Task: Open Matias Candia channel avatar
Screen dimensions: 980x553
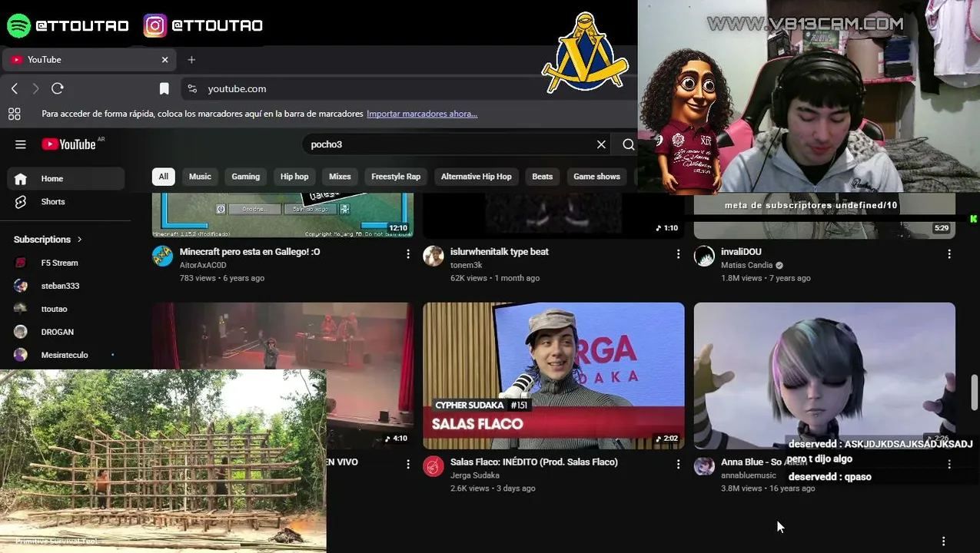Action: [x=704, y=257]
